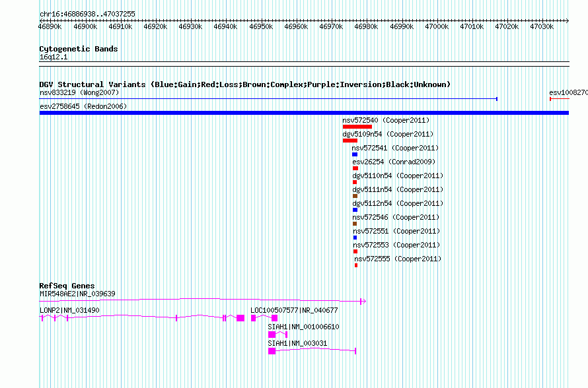Click the 46920k ruler tick label

(155, 26)
